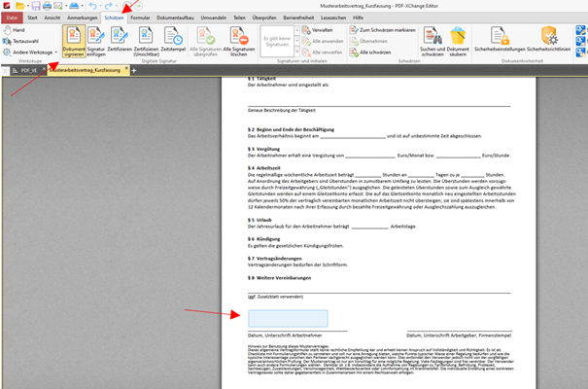Switch to the PDF_VE document tab
This screenshot has width=588, height=389.
click(x=27, y=71)
